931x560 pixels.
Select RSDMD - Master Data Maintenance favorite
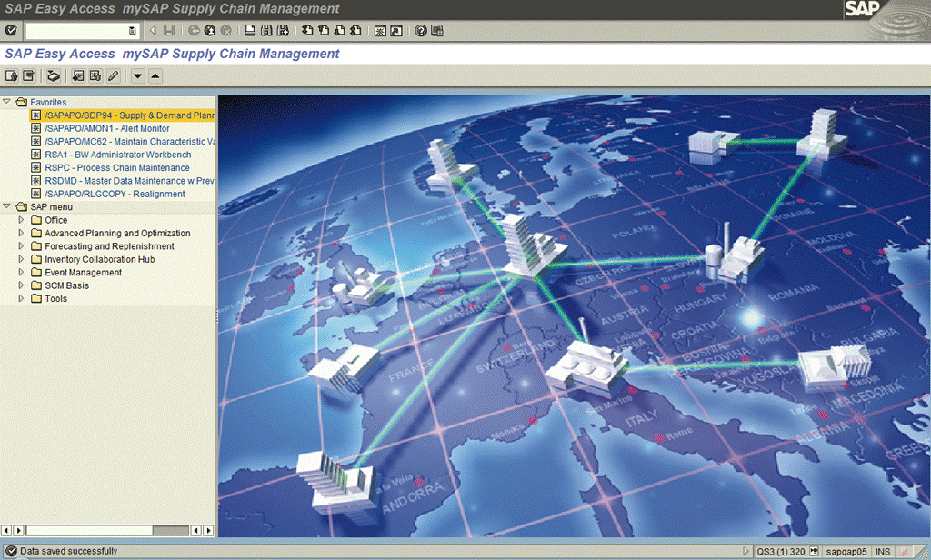pos(129,181)
